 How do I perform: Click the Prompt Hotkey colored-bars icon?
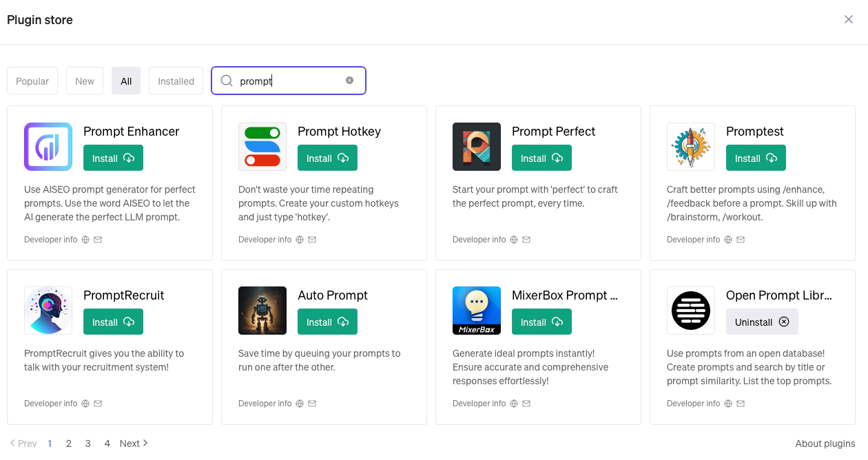[262, 146]
